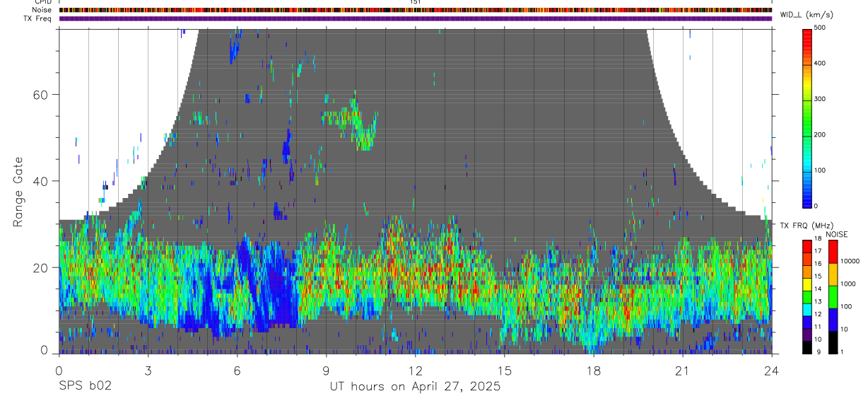Click the '1000' tick on NOISE colorbar
The image size is (868, 401).
pos(848,284)
